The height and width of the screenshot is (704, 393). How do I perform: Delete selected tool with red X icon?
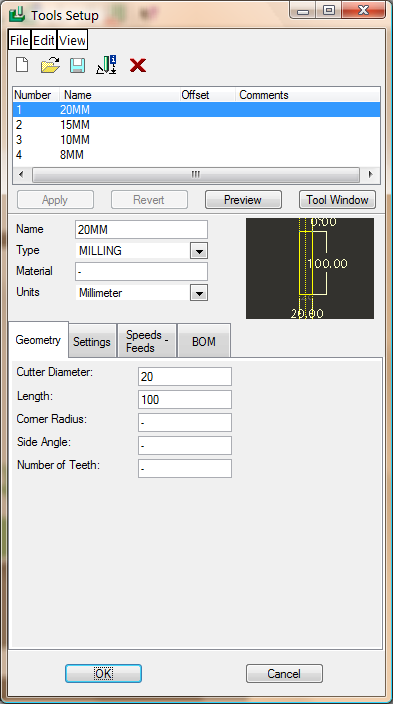[137, 66]
